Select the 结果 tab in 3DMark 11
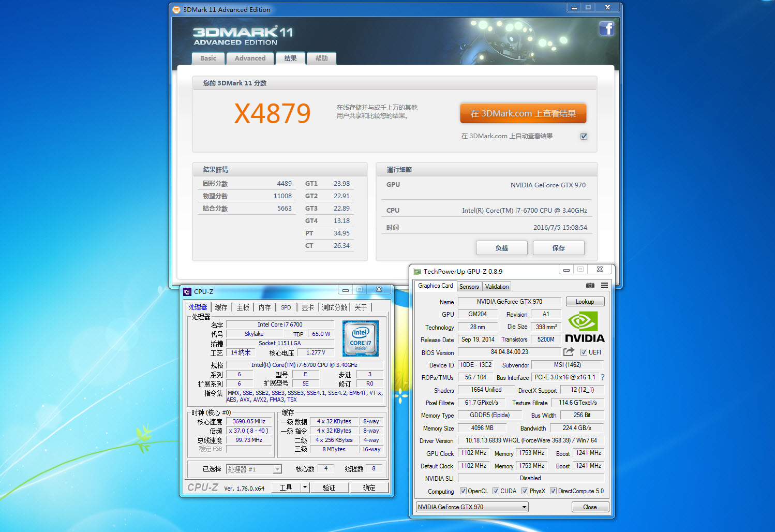The width and height of the screenshot is (775, 532). tap(290, 58)
